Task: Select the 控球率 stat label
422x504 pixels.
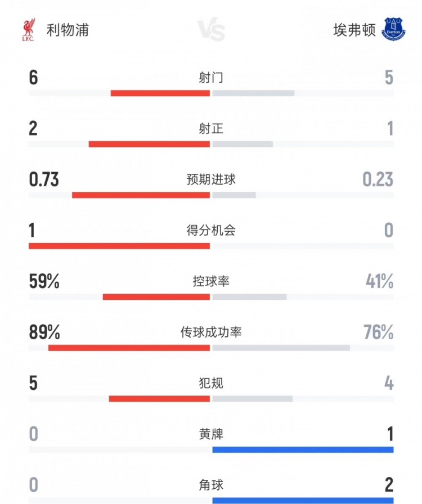Action: coord(211,281)
